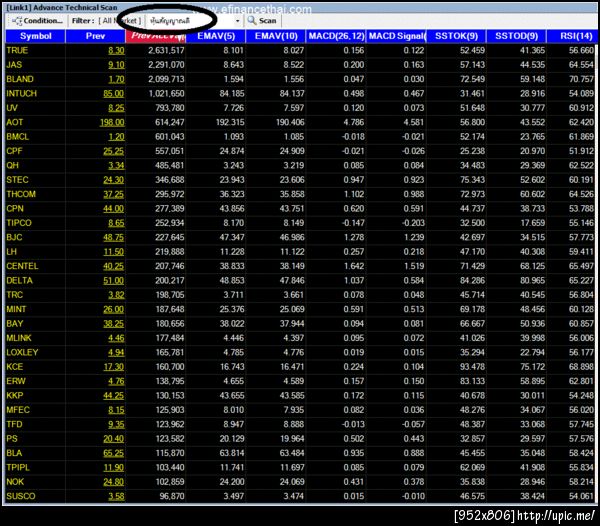This screenshot has width=600, height=526.
Task: Sort by the RSI(14) column header
Action: coord(572,36)
